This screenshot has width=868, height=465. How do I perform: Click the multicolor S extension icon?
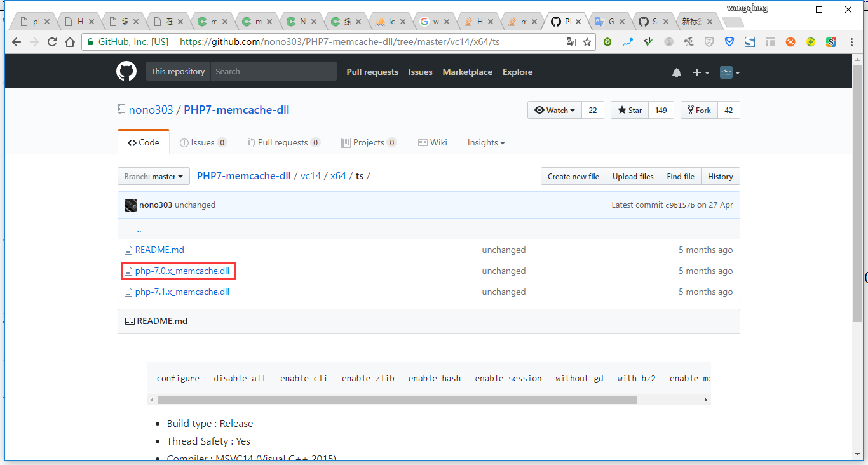coord(831,43)
